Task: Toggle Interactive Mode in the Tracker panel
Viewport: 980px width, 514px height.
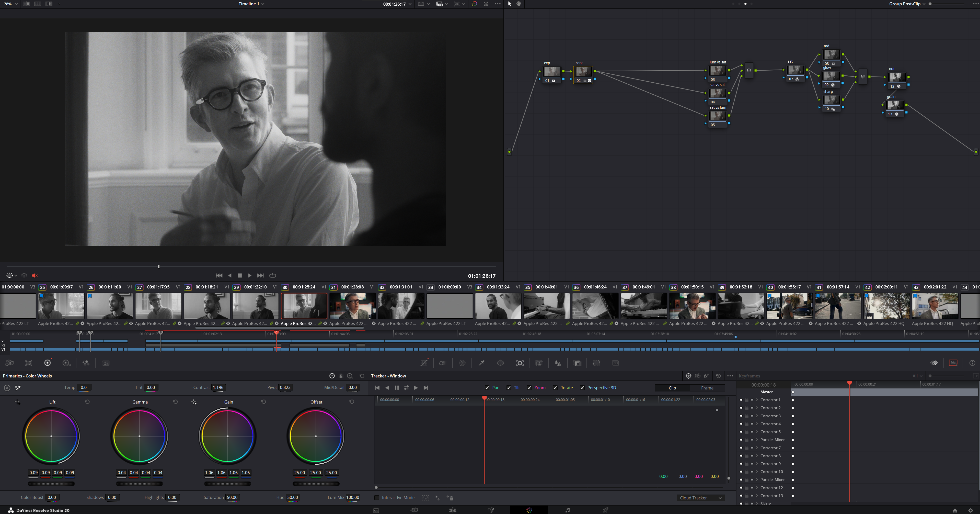Action: [x=377, y=498]
